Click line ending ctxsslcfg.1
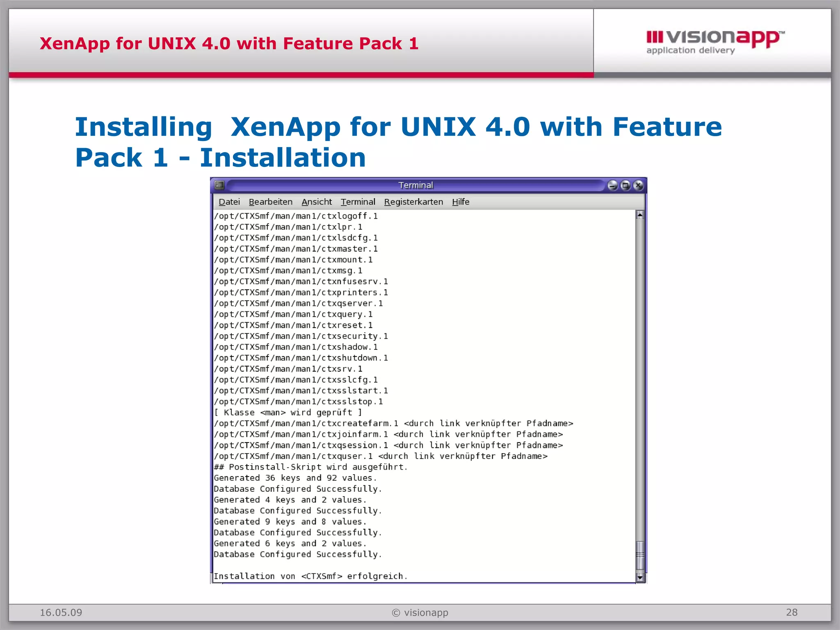Image resolution: width=840 pixels, height=630 pixels. click(x=296, y=380)
